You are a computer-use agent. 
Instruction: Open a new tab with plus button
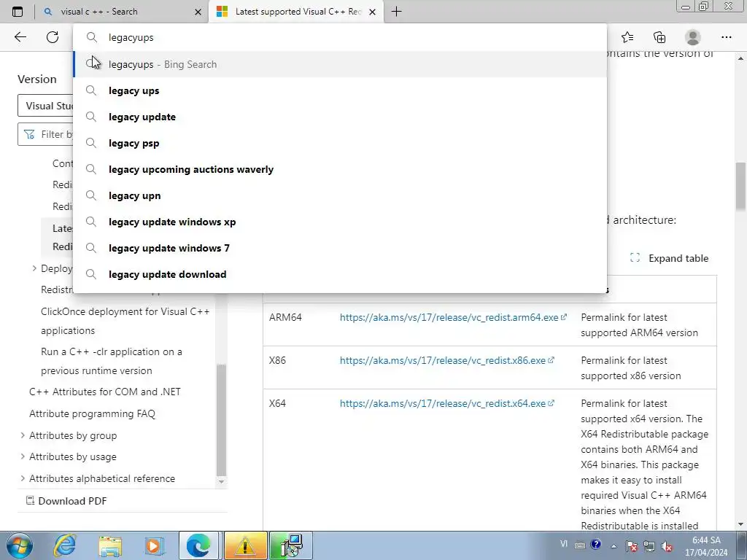[396, 12]
